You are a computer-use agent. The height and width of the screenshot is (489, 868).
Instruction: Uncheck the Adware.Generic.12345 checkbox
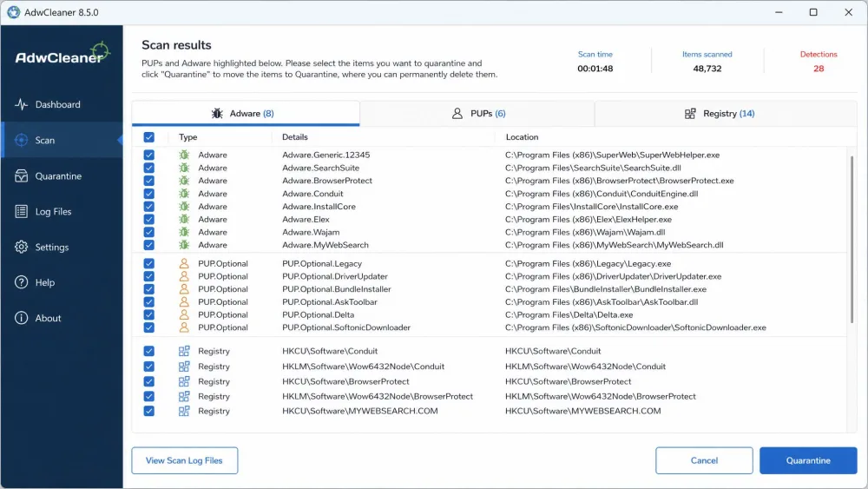[x=149, y=155]
